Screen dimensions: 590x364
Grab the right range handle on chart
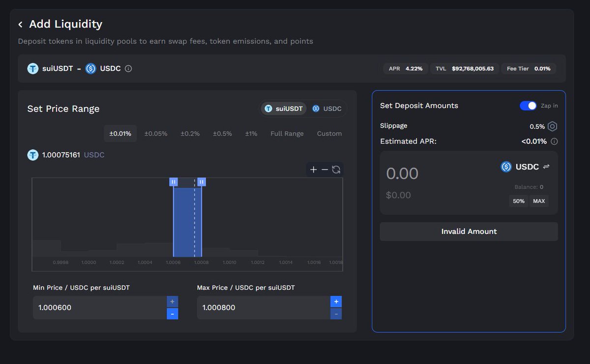202,182
